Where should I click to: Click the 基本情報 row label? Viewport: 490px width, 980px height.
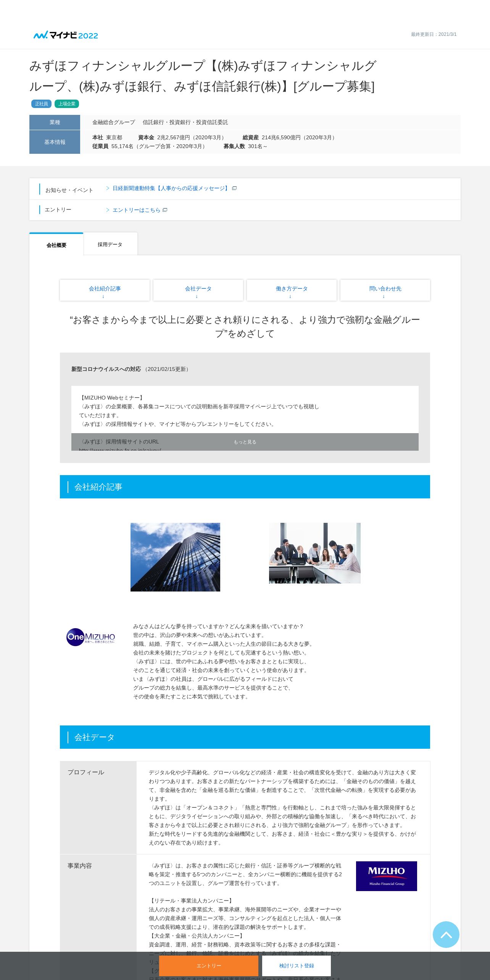pos(55,142)
